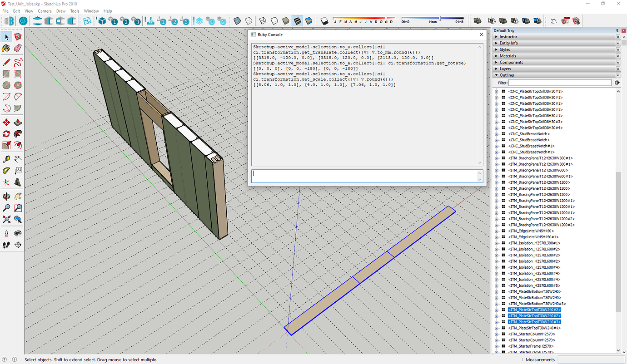
Task: Enable the Shadows display toggle
Action: (x=324, y=20)
